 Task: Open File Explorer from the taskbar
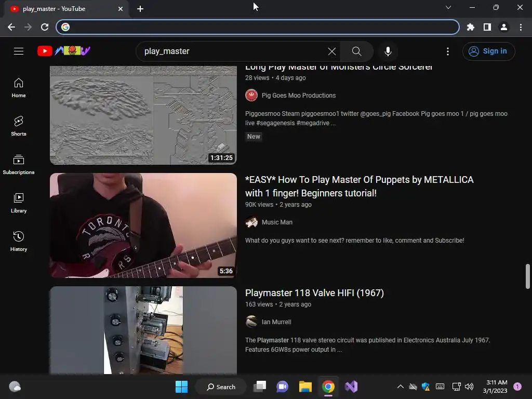point(305,387)
